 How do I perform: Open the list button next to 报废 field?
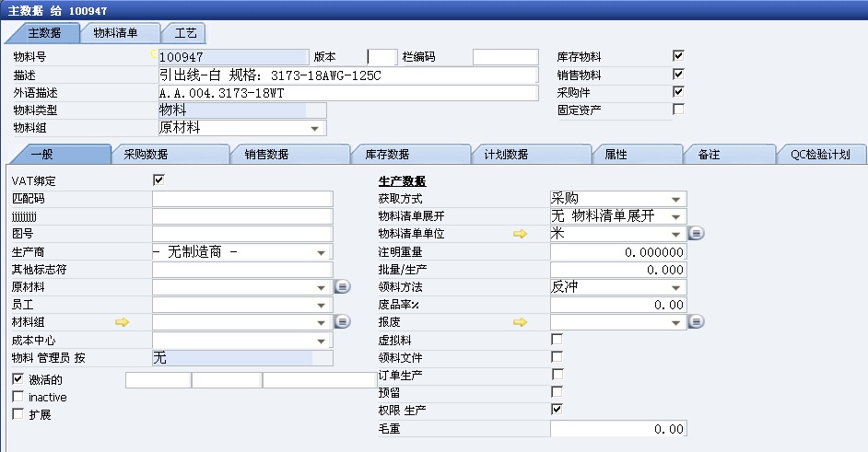tap(697, 322)
